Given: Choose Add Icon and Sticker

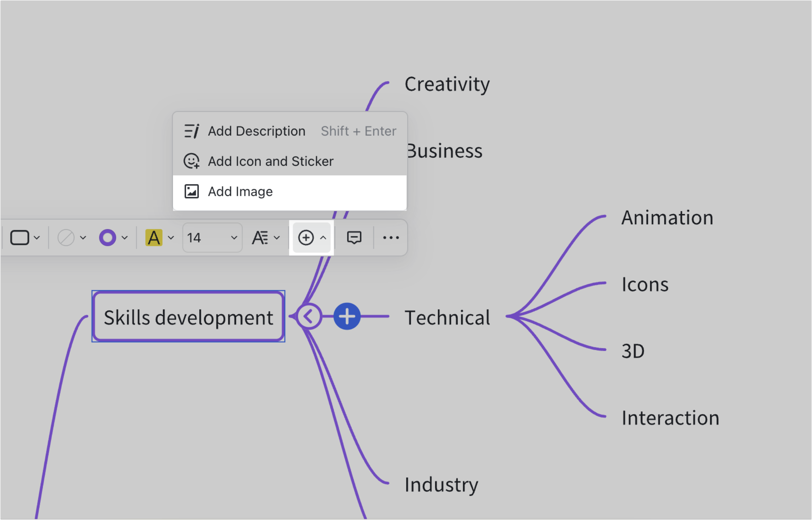Looking at the screenshot, I should 290,161.
